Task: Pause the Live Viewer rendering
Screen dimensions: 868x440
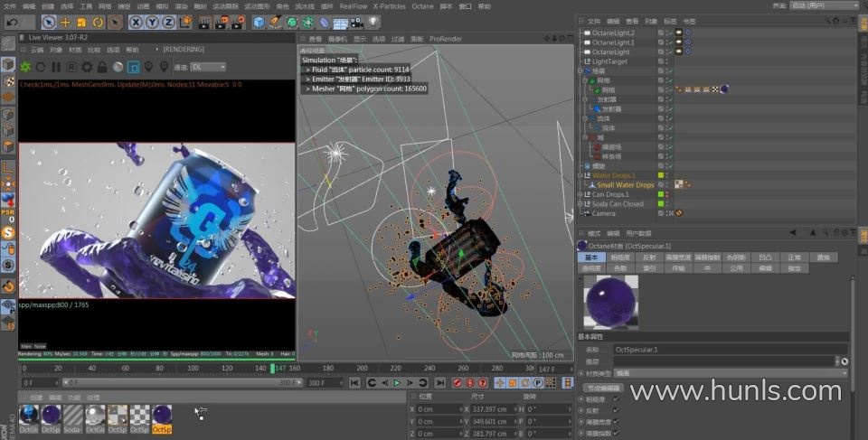Action: (x=56, y=67)
